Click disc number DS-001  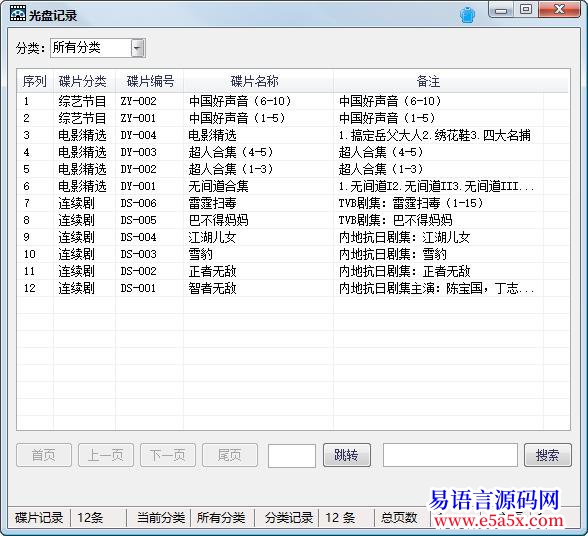(x=138, y=288)
